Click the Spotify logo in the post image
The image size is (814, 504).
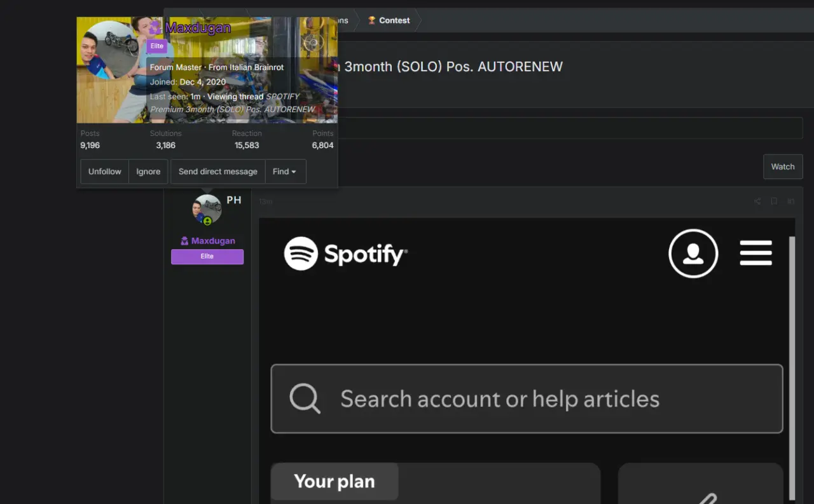pyautogui.click(x=345, y=254)
